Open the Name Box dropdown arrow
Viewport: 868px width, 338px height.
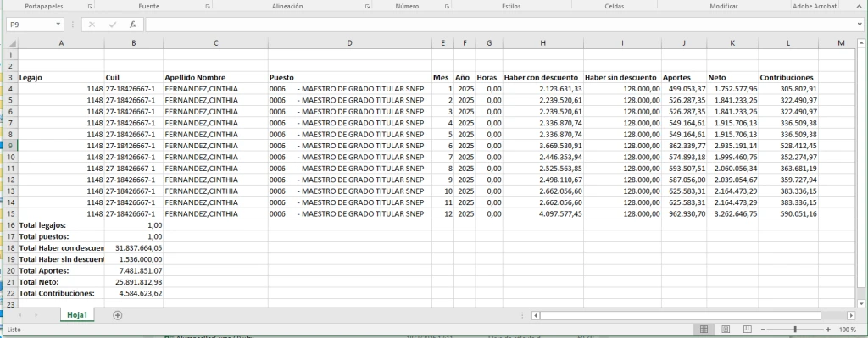[x=58, y=25]
